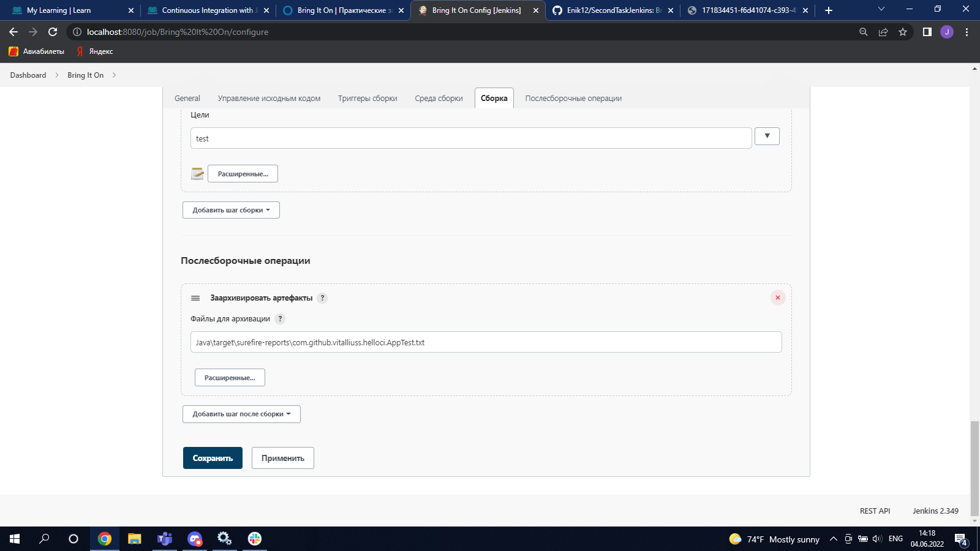Open Авиабилеты bookmark
This screenshot has width=980, height=551.
(x=37, y=51)
